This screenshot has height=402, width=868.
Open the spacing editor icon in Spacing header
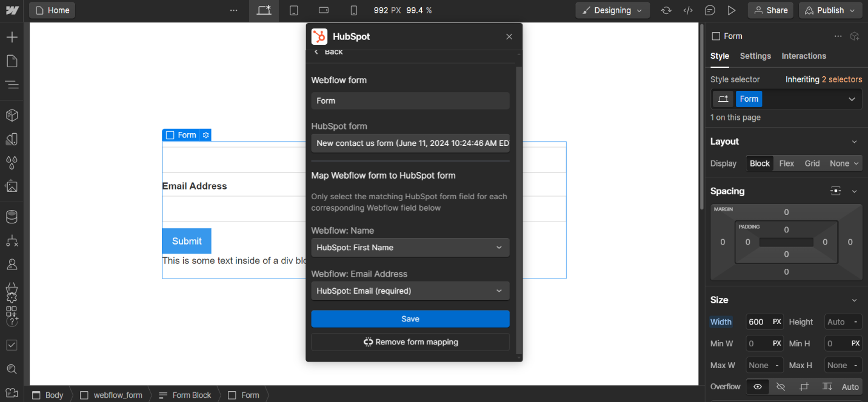(836, 191)
